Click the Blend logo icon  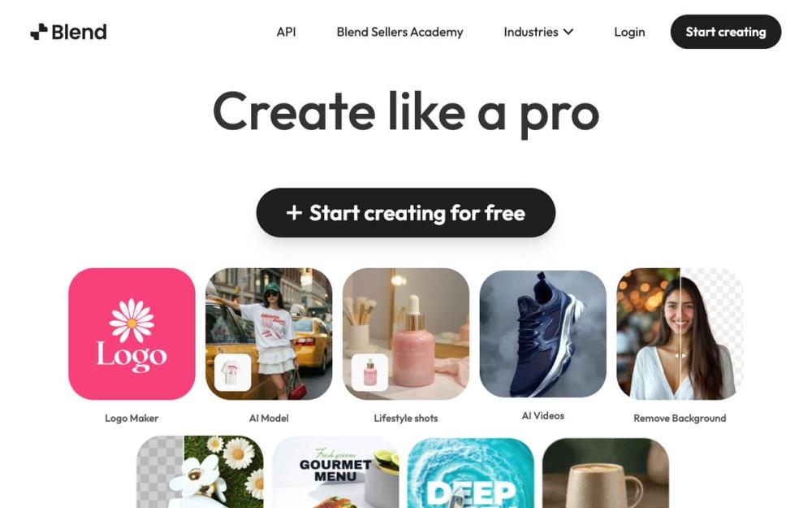(x=39, y=32)
